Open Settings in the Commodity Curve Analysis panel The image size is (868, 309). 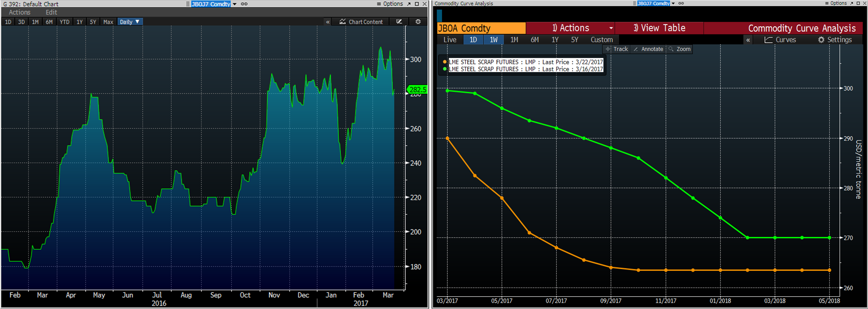point(835,39)
